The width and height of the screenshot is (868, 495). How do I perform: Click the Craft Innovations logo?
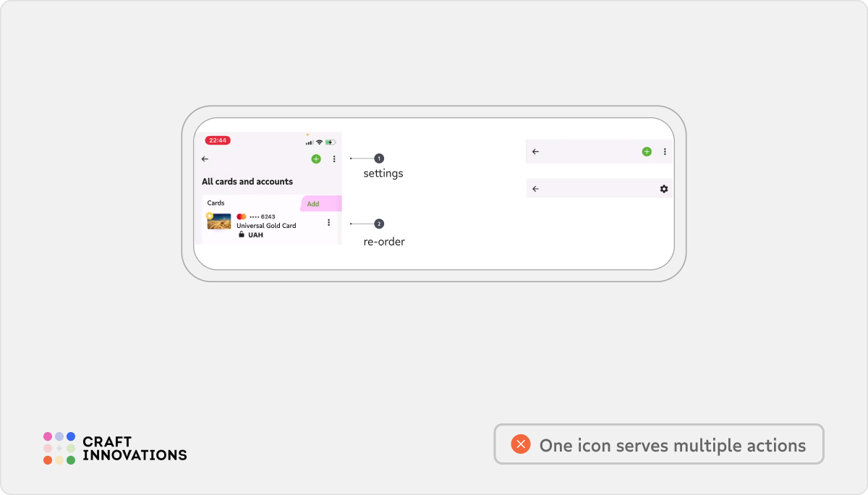click(114, 447)
